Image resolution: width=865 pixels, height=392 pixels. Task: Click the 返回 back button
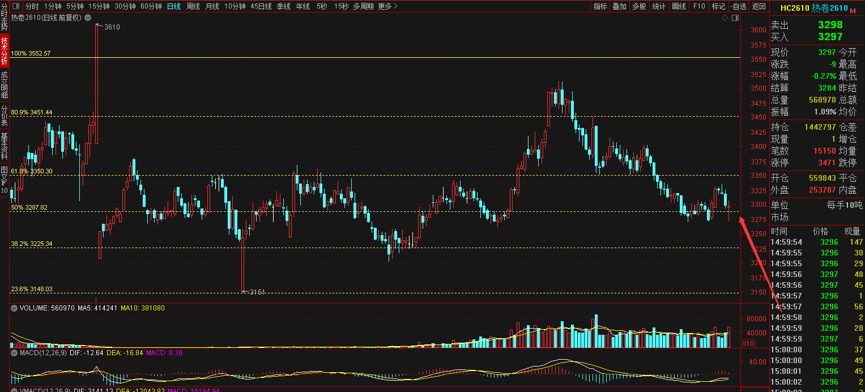point(759,7)
